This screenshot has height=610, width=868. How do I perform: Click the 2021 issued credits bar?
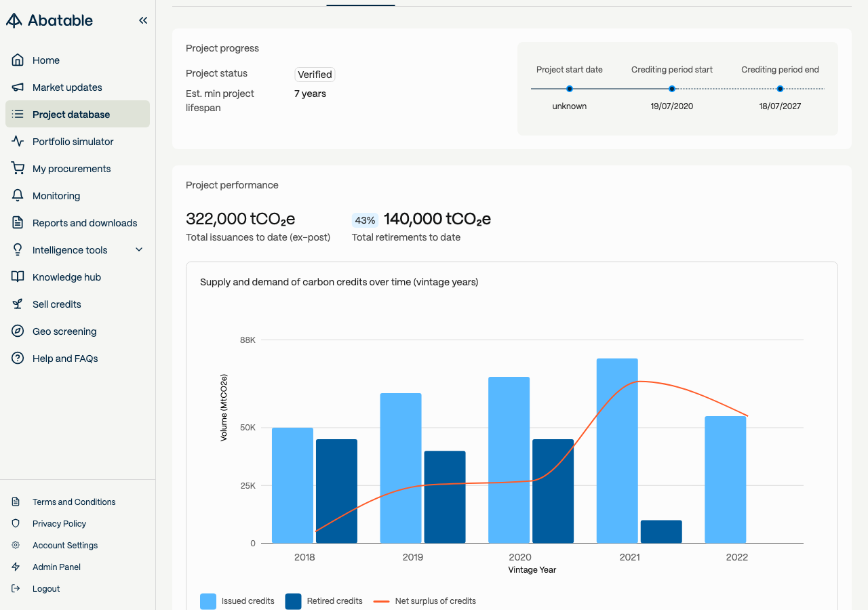tap(617, 451)
